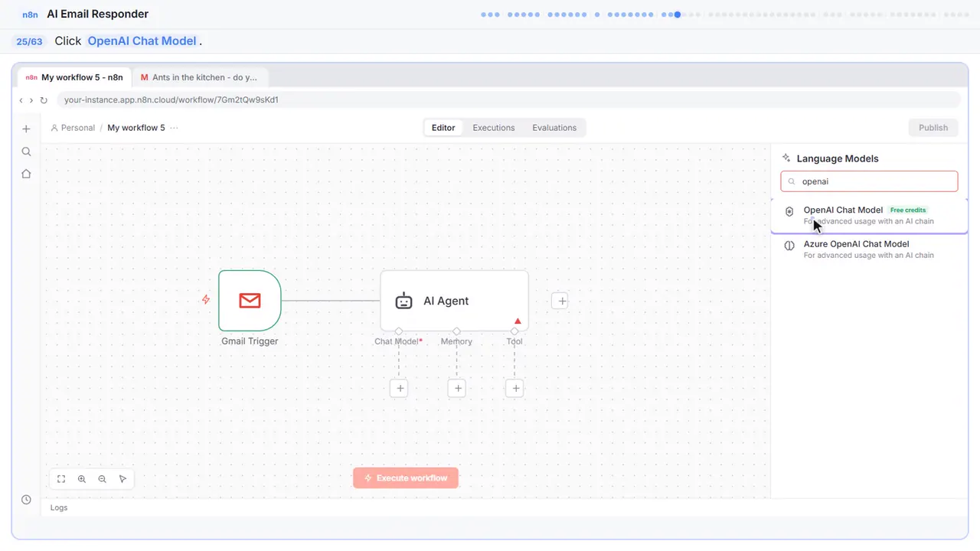Viewport: 980px width, 551px height.
Task: Click the plus connector right of AI Agent
Action: click(x=561, y=301)
